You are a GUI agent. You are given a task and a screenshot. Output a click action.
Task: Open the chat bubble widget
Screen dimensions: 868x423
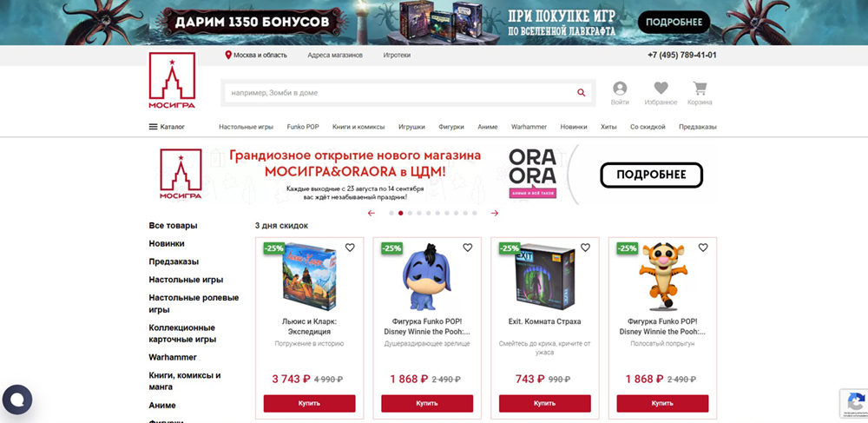click(16, 400)
